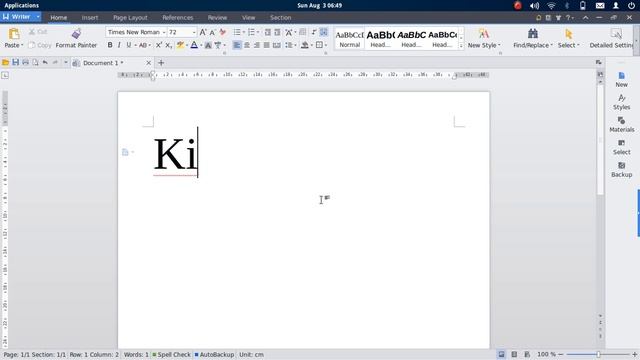640x360 pixels.
Task: Center align the paragraph
Action: (x=247, y=45)
